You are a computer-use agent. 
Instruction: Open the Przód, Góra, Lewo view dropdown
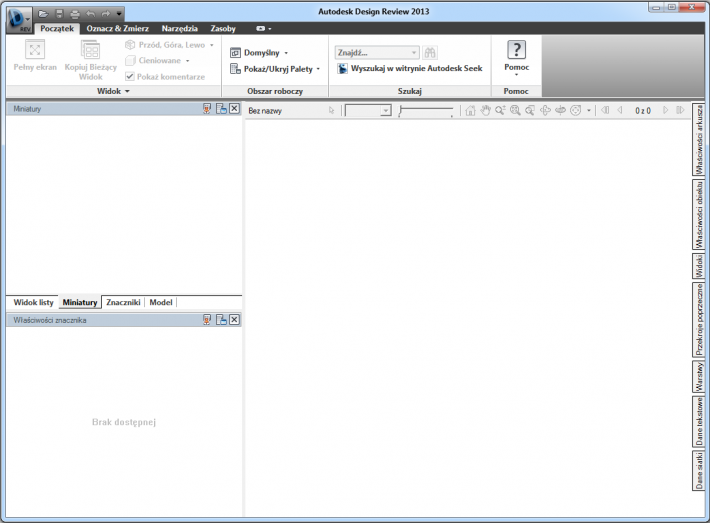[x=169, y=45]
